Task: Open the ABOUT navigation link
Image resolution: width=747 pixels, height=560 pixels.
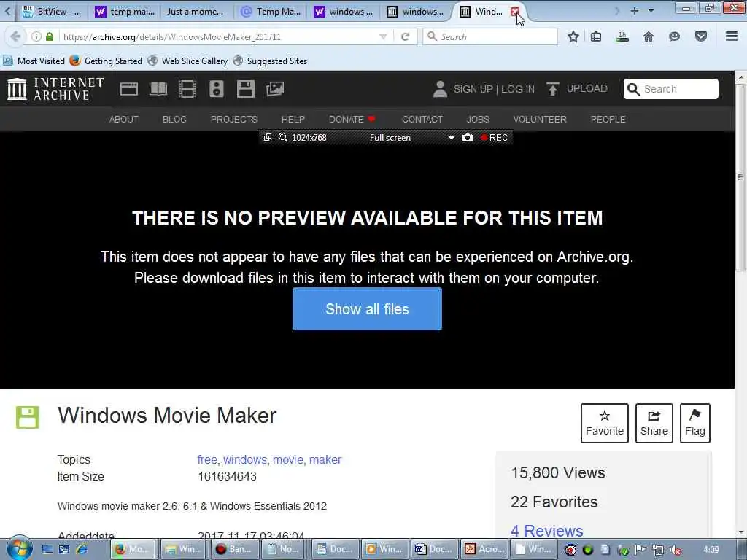Action: coord(124,119)
